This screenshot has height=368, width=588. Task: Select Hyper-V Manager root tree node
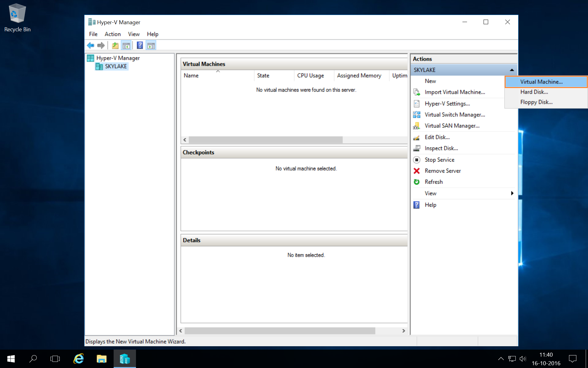tap(118, 58)
